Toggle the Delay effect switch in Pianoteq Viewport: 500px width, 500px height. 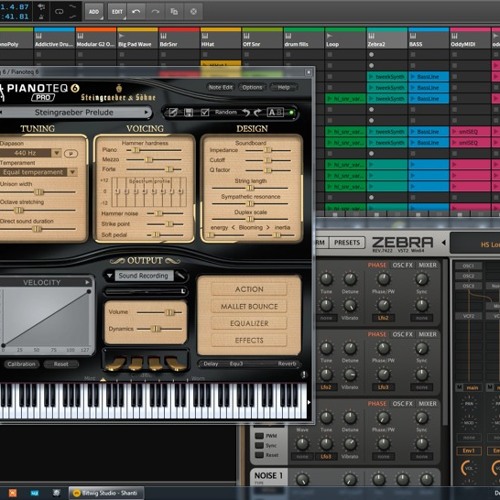211,364
